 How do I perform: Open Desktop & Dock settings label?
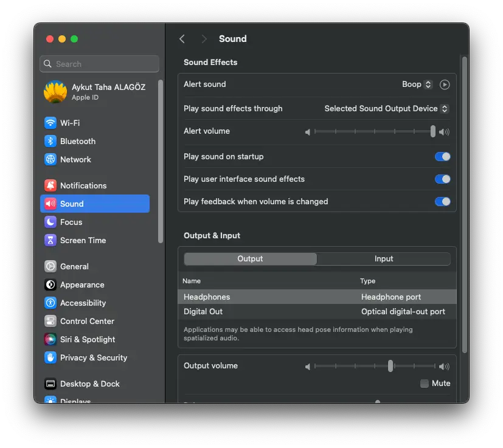pos(90,384)
